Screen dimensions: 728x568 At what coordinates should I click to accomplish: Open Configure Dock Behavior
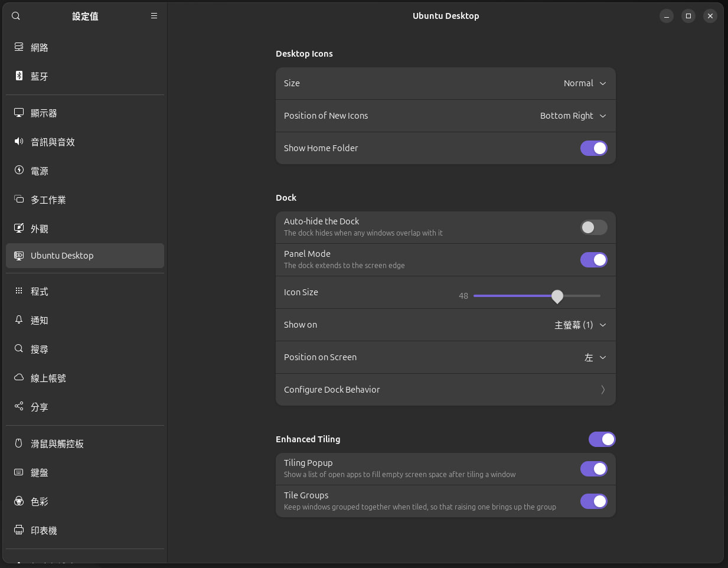coord(445,390)
